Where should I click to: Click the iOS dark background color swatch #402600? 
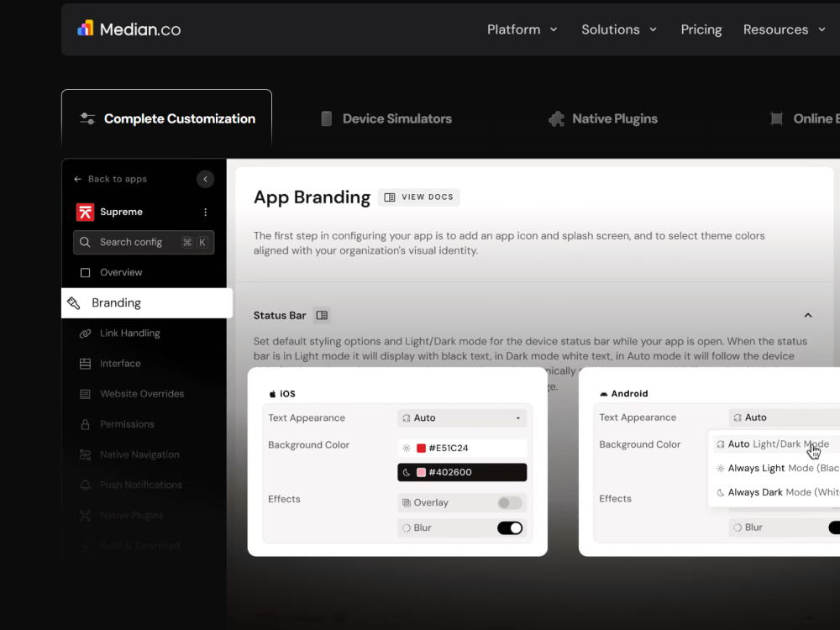pos(421,472)
